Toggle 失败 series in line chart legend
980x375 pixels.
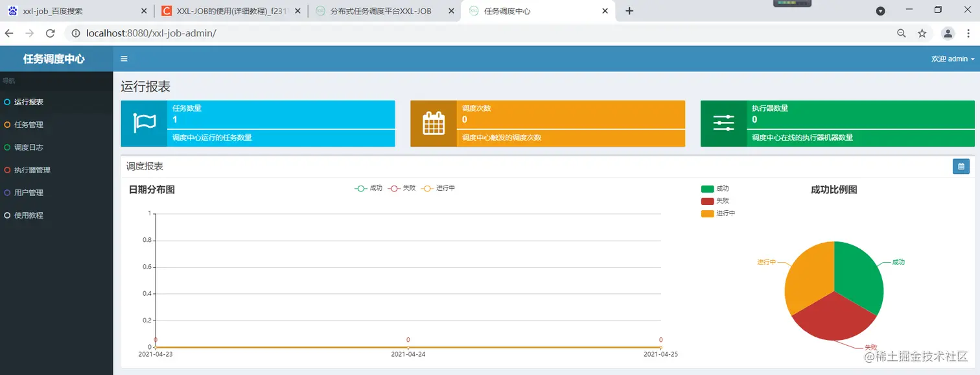point(402,188)
